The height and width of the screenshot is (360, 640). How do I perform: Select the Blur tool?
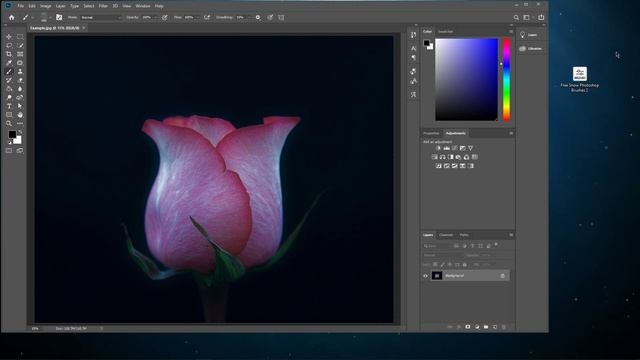coord(20,89)
